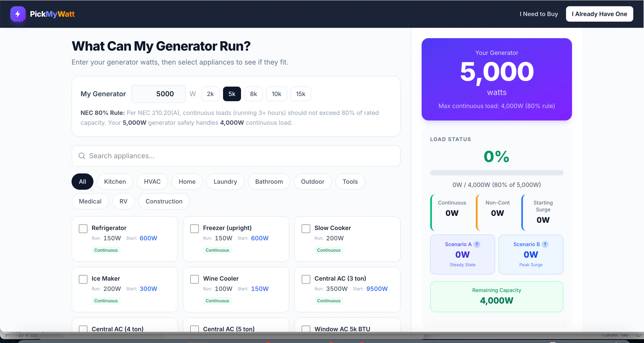Click the Ice Maker Continuous tag

106,301
